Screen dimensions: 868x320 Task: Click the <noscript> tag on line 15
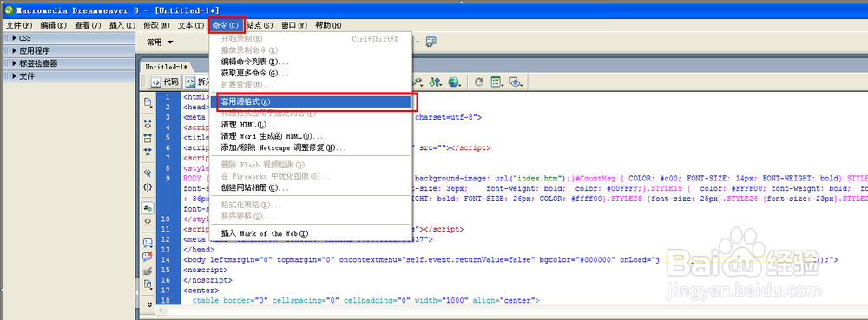point(205,270)
